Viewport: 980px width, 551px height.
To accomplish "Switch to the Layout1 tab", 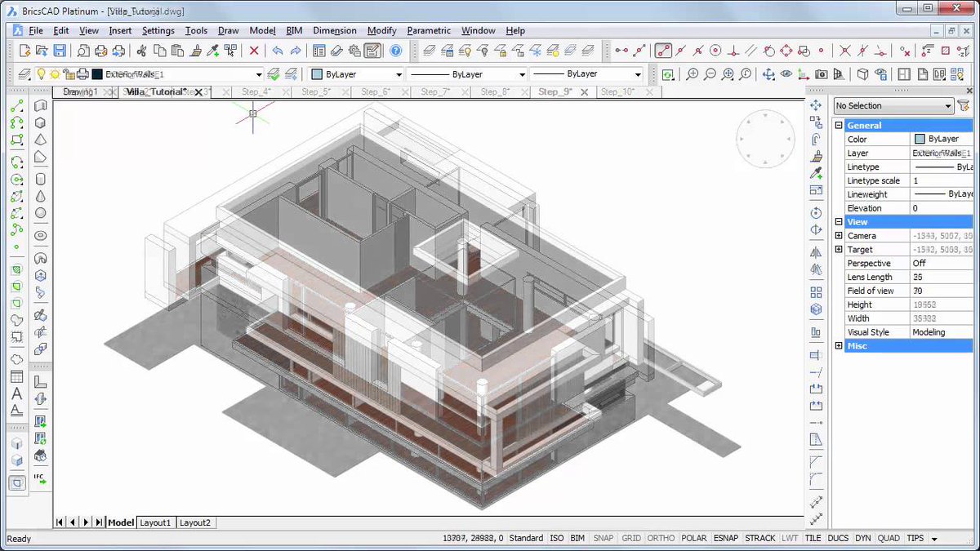I will coord(155,522).
